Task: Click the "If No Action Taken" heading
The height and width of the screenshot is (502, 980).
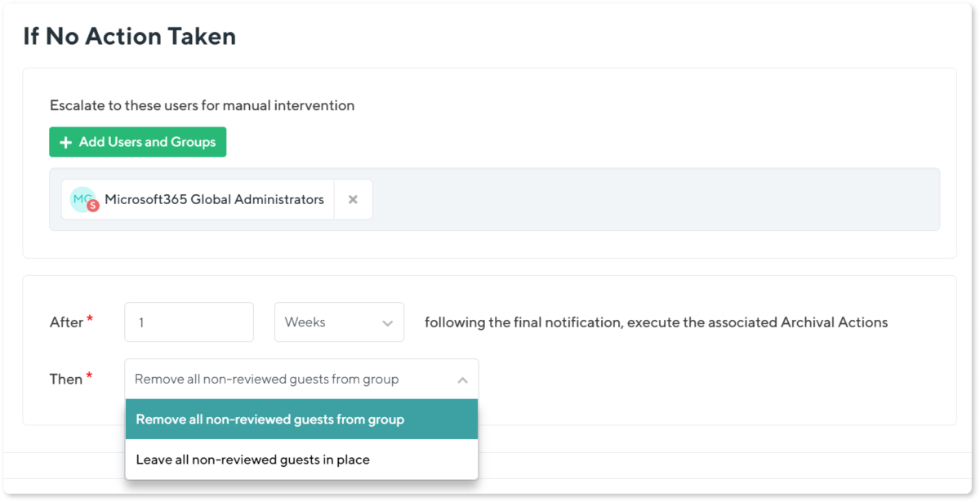Action: point(131,36)
